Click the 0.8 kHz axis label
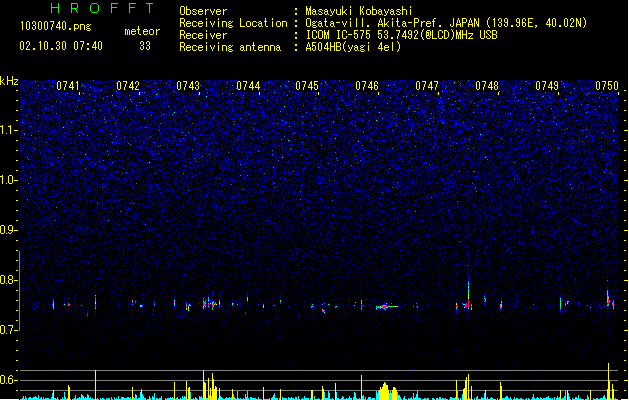 tap(9, 280)
